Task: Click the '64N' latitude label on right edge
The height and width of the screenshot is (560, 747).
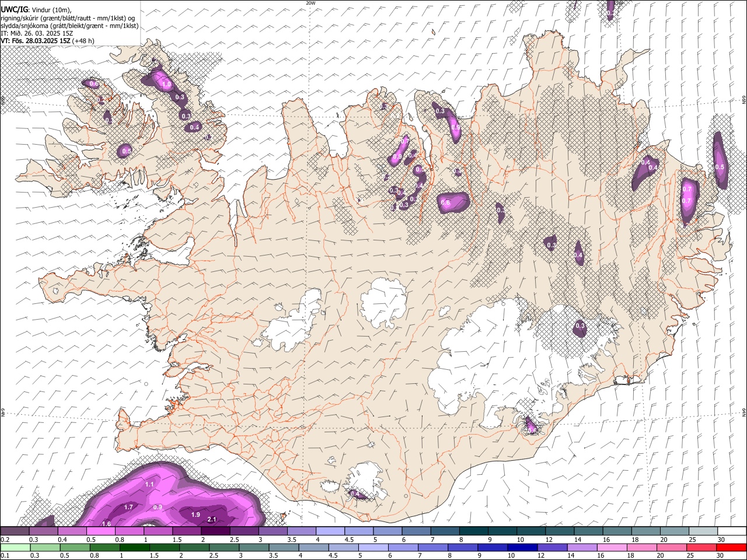Action: coord(744,412)
